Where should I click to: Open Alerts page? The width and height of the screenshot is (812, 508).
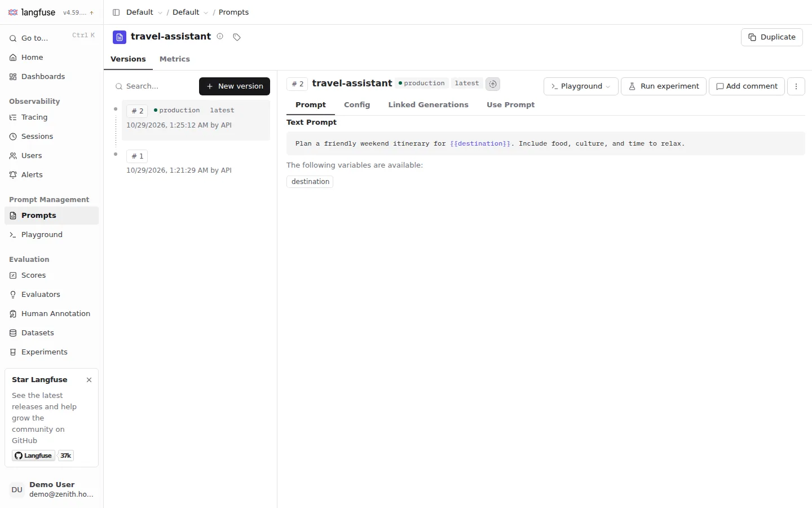(52, 175)
